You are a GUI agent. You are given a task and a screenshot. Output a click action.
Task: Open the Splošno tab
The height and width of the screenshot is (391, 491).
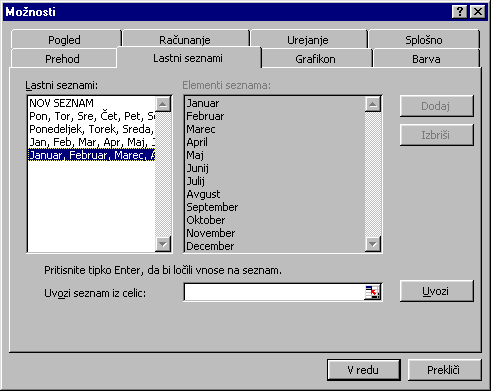coord(424,40)
